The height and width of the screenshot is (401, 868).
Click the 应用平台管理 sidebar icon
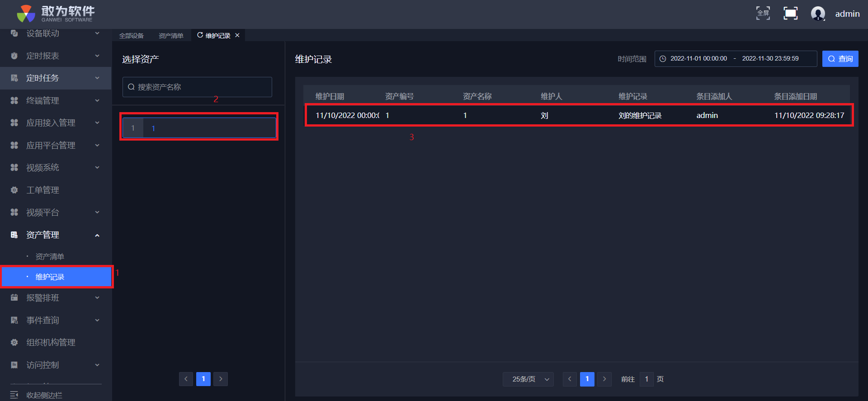point(14,145)
